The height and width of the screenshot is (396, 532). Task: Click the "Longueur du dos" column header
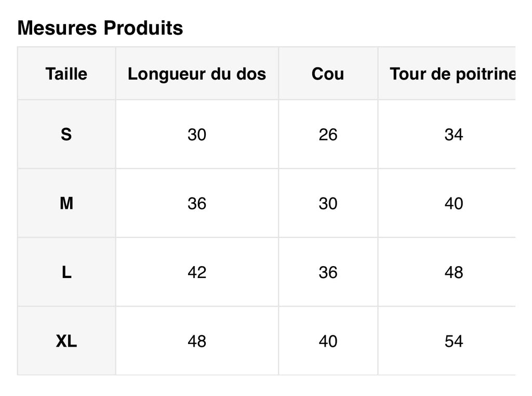197,74
